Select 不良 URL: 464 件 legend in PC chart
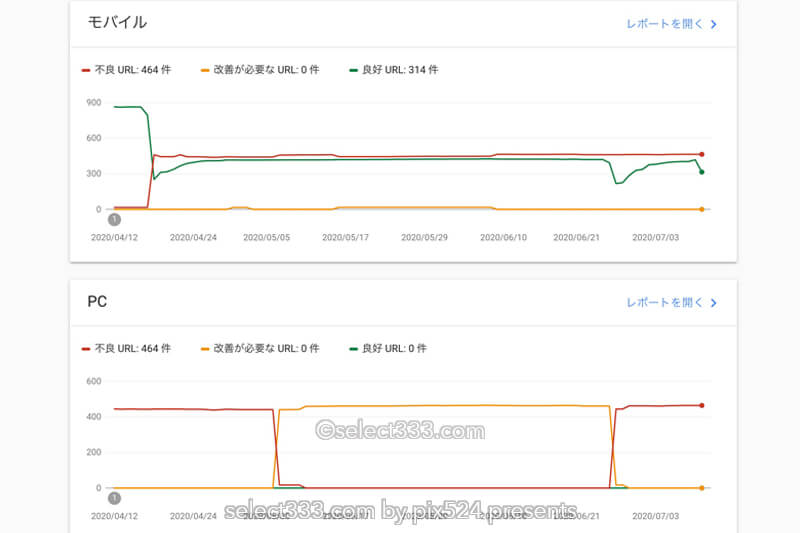 (x=127, y=348)
